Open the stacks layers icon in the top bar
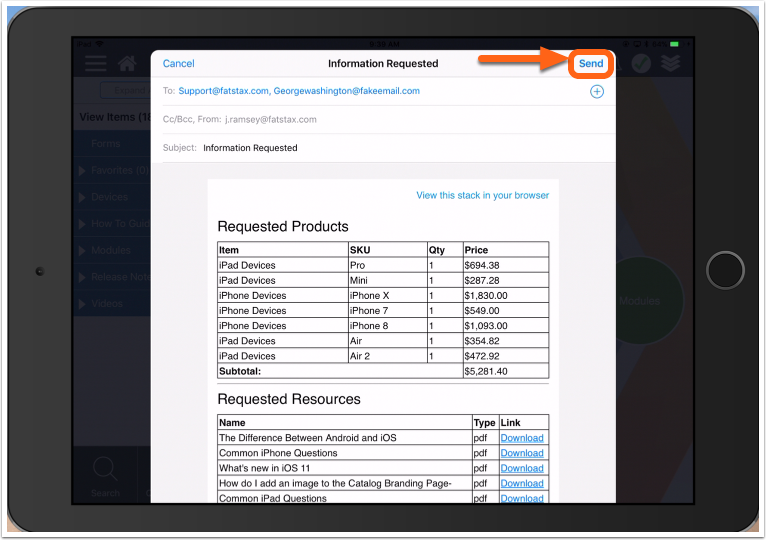Viewport: 766px width, 540px height. [x=670, y=63]
